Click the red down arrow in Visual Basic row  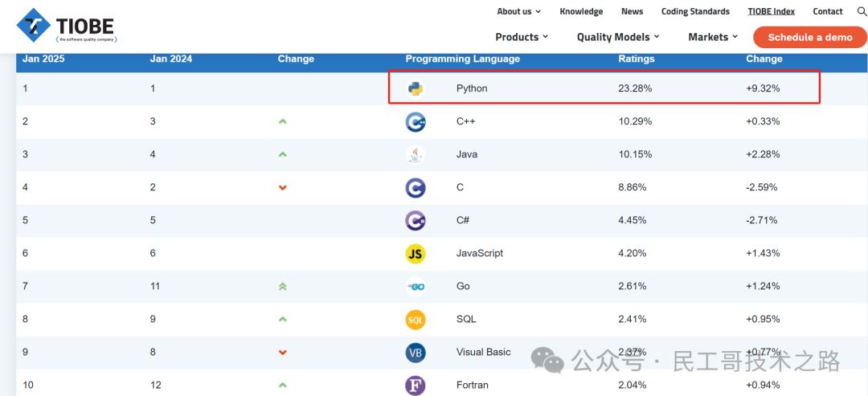click(282, 353)
